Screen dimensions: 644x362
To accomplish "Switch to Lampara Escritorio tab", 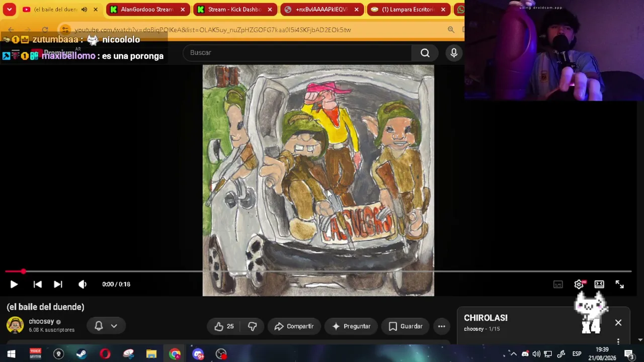I will coord(408,9).
